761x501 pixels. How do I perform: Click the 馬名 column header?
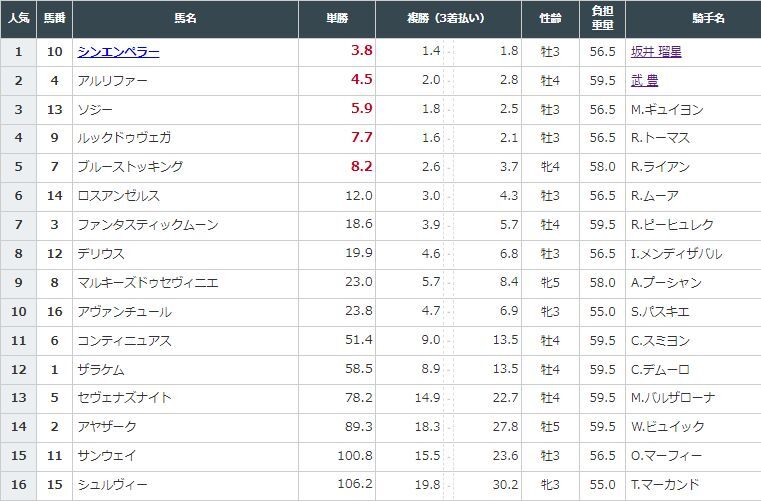[185, 18]
